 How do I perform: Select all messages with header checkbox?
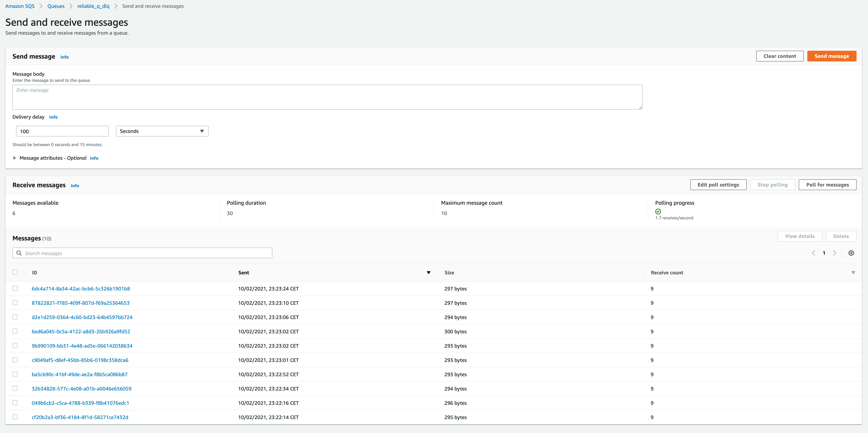pyautogui.click(x=15, y=272)
